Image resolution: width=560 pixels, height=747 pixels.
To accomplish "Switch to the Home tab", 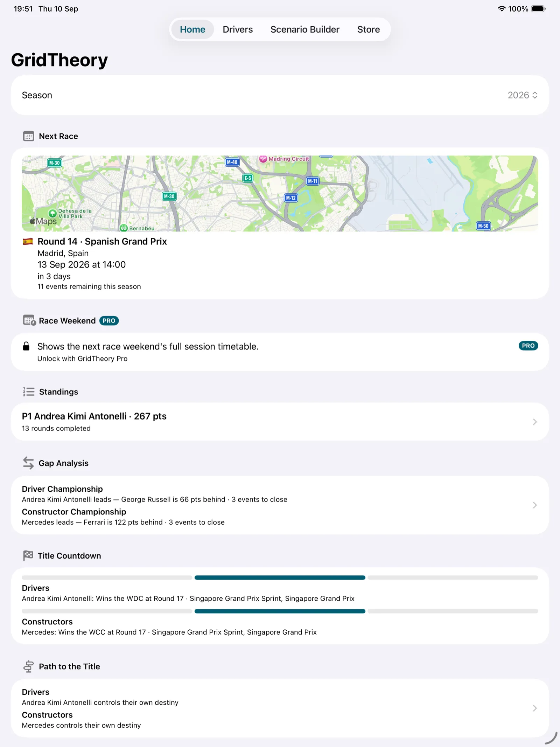I will coord(192,29).
